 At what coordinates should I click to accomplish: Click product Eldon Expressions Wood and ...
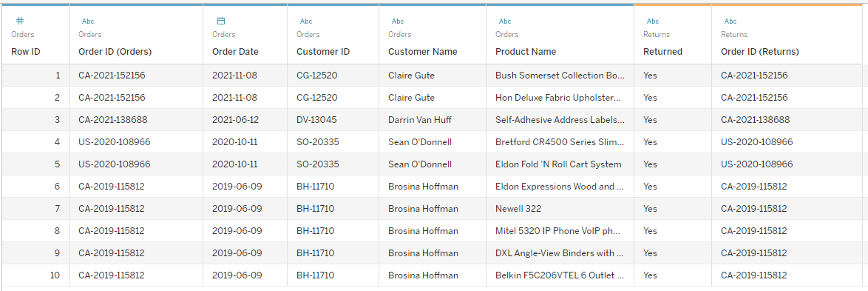coord(560,187)
